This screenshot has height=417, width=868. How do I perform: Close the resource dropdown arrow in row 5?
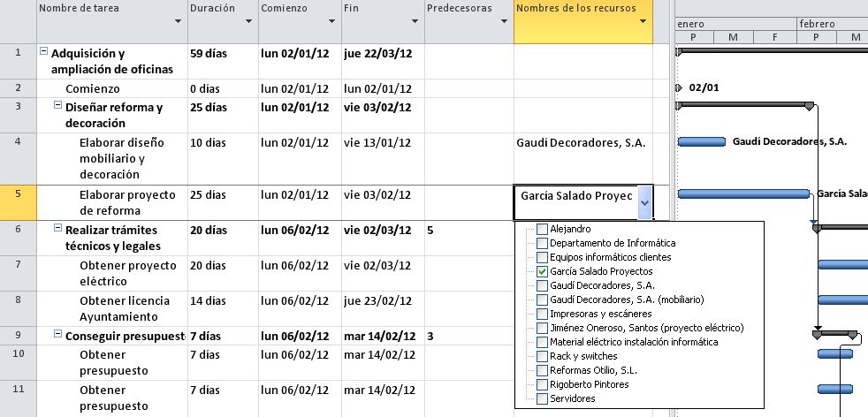pyautogui.click(x=644, y=202)
